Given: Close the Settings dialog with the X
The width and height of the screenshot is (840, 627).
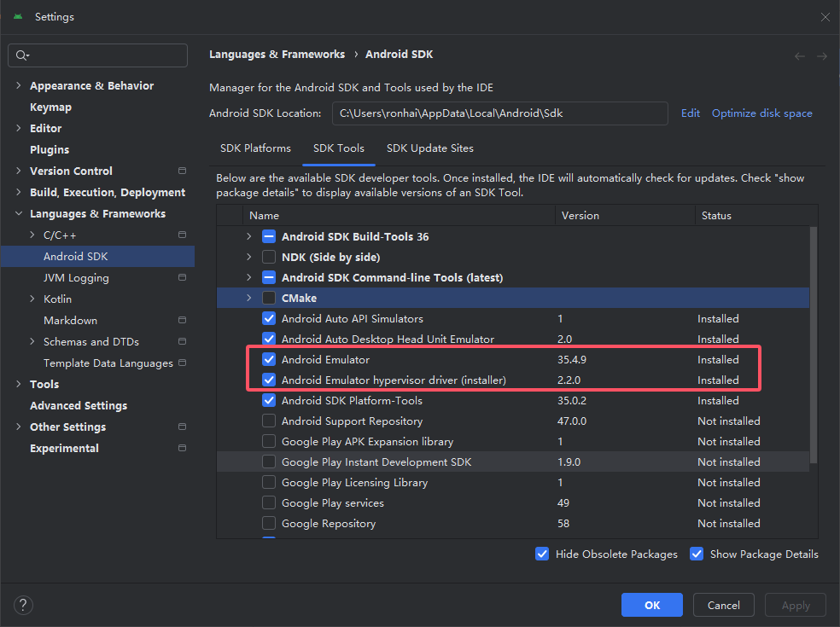Looking at the screenshot, I should pyautogui.click(x=825, y=17).
